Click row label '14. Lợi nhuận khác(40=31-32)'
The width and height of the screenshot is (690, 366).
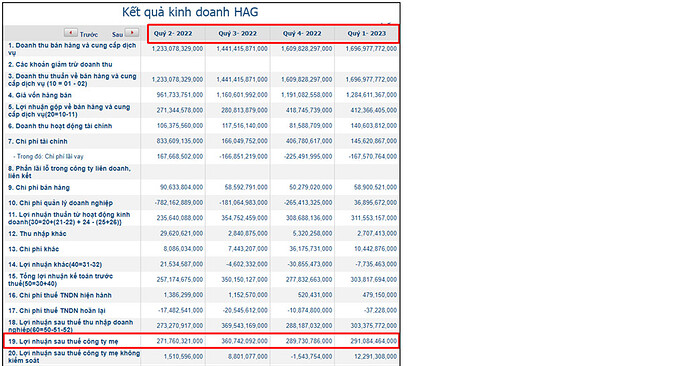(x=55, y=264)
